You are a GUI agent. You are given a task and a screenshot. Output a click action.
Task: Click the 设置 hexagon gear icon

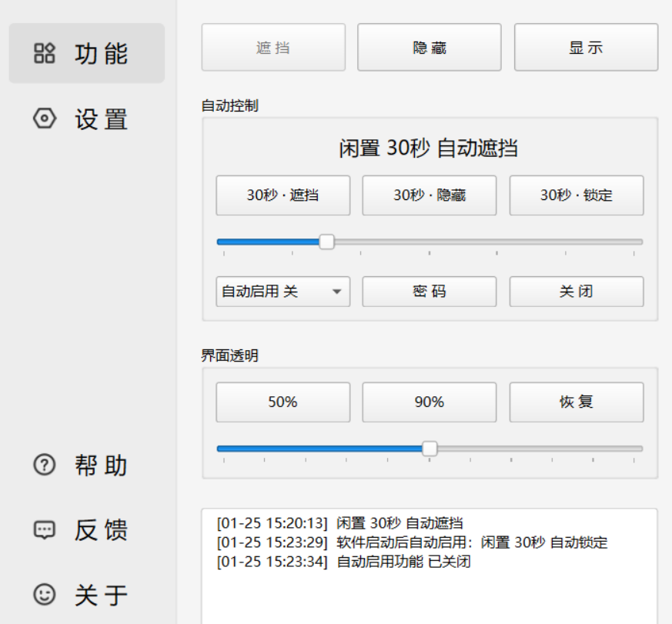coord(45,119)
